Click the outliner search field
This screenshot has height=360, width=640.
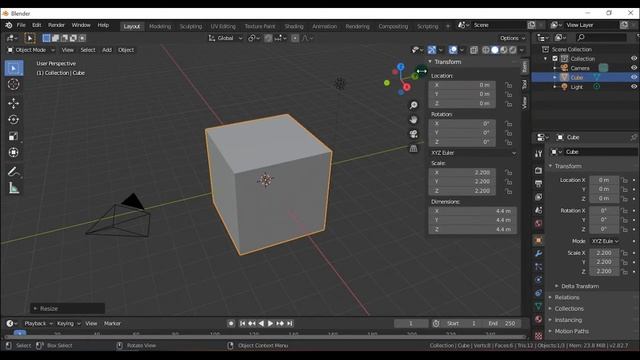point(601,38)
